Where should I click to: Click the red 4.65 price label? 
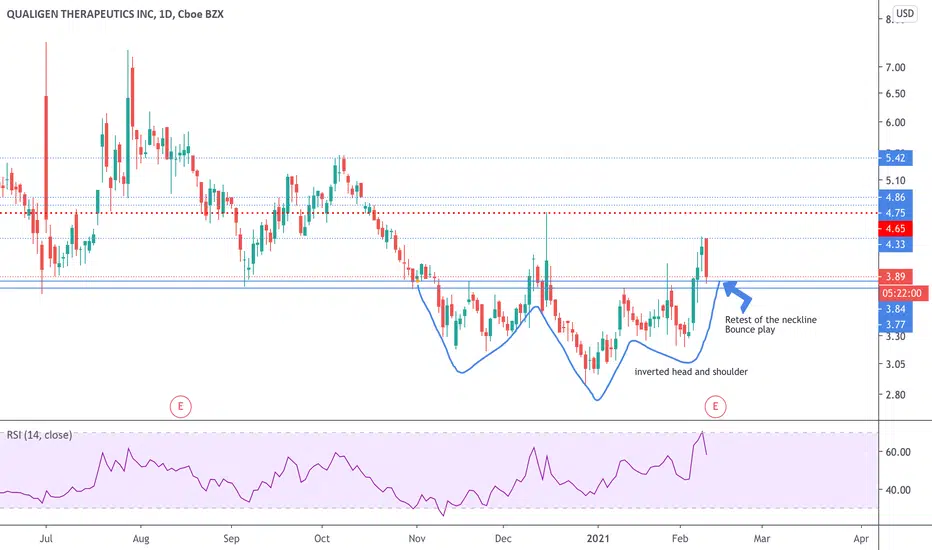895,228
